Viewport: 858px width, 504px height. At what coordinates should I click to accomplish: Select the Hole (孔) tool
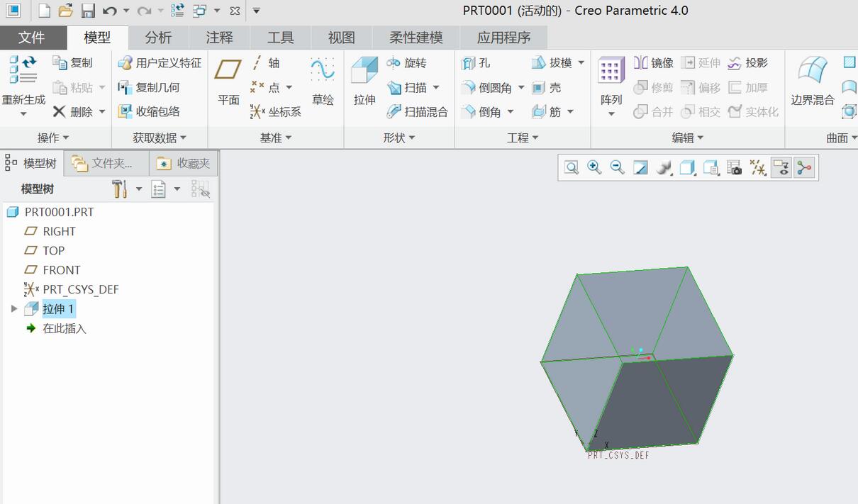pyautogui.click(x=477, y=63)
